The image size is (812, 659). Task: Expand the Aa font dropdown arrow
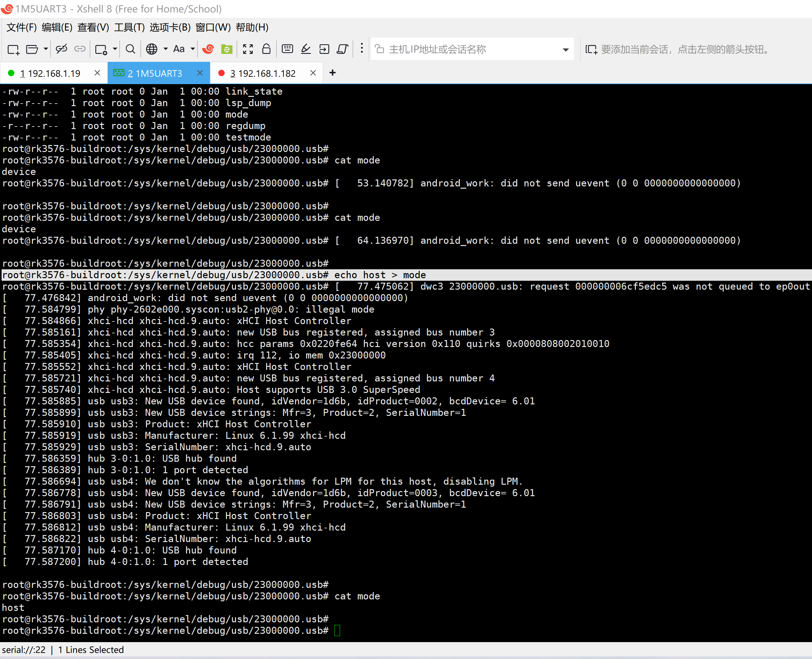(x=193, y=49)
